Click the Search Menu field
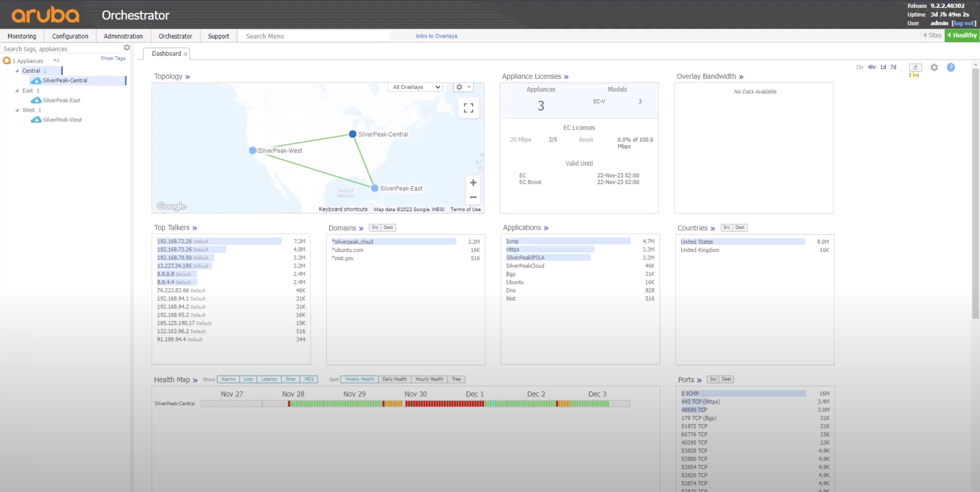 tap(314, 36)
